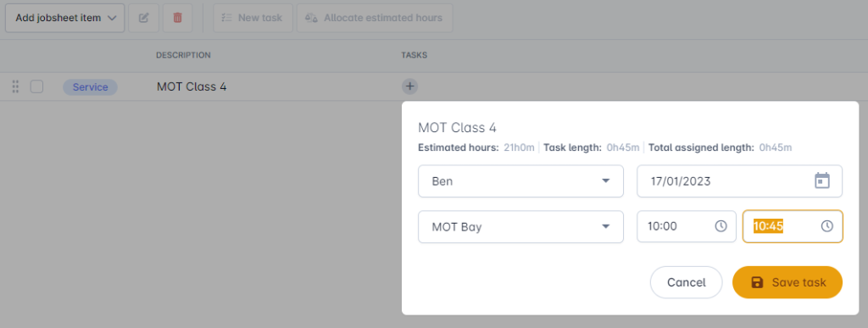Image resolution: width=868 pixels, height=328 pixels.
Task: Click clock icon in 10:00 start time field
Action: 721,226
